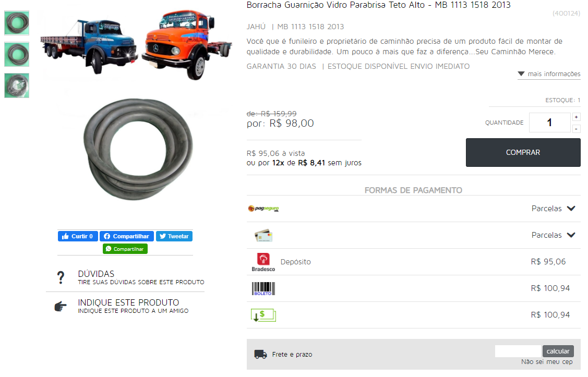Expand PagSeguro Parcelas installment options

click(x=553, y=209)
